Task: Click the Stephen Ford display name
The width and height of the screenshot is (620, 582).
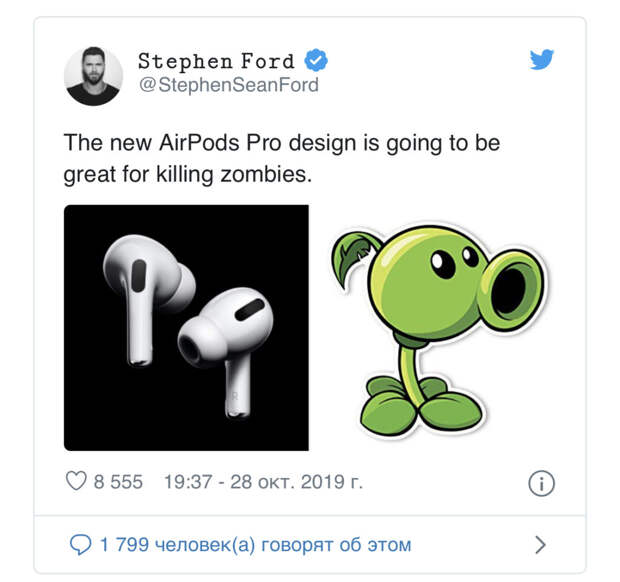Action: click(216, 61)
